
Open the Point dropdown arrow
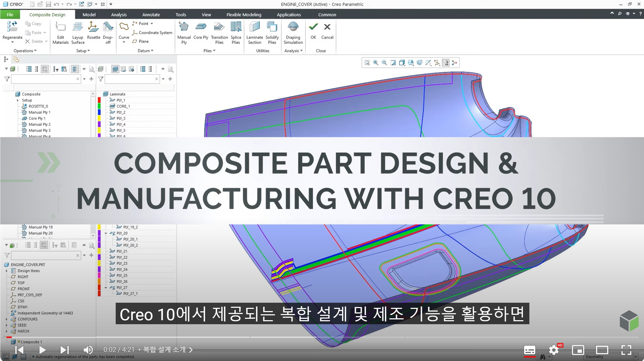[152, 24]
